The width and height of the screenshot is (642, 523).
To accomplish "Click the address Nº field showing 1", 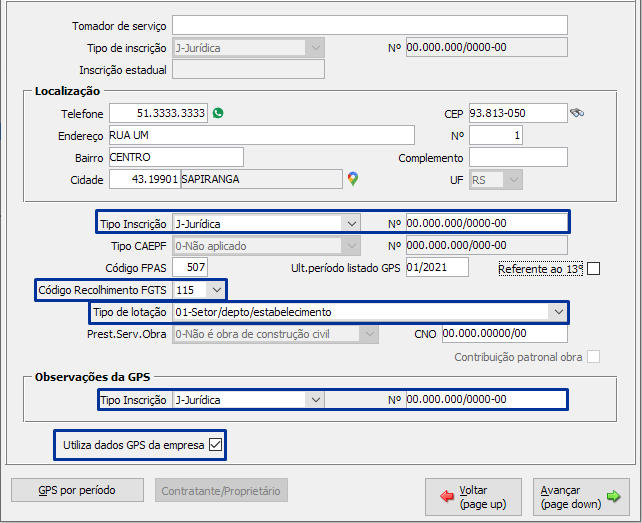I will coord(496,135).
